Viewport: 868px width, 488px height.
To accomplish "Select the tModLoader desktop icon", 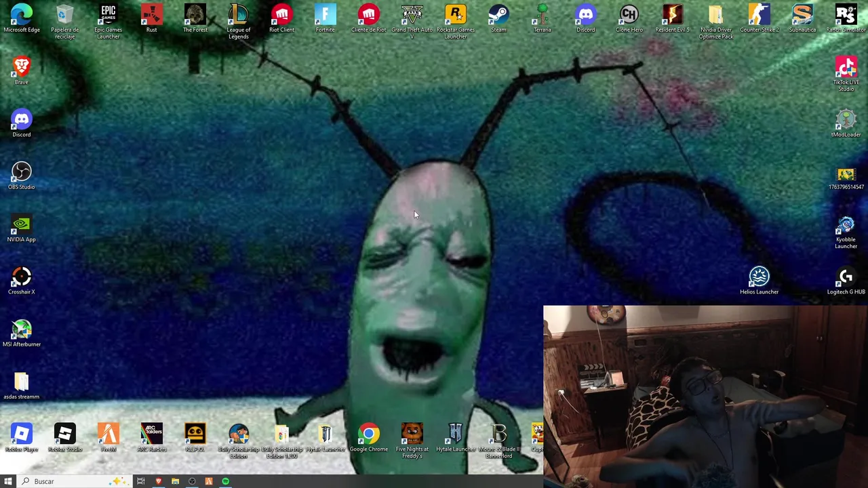I will click(846, 123).
